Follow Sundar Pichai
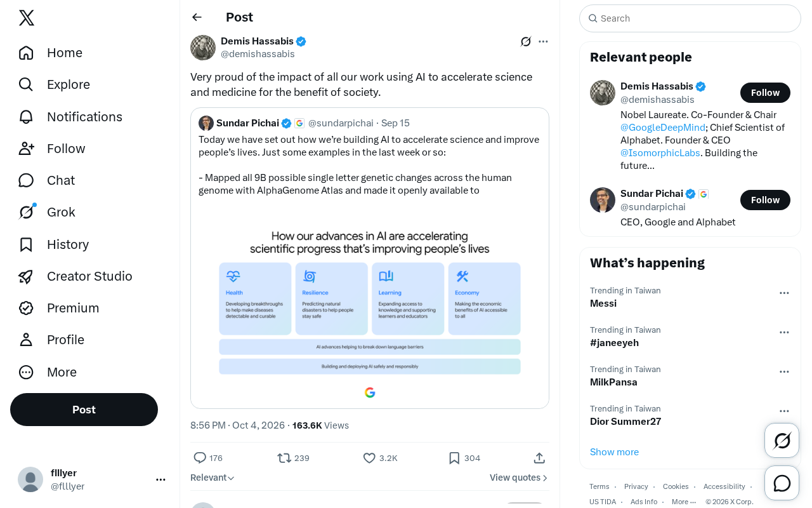 click(x=765, y=200)
